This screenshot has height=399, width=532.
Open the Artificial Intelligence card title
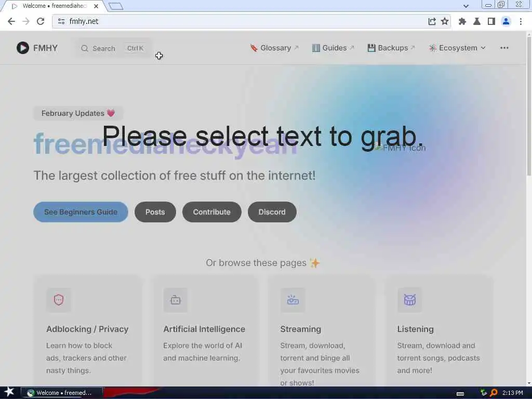[204, 329]
